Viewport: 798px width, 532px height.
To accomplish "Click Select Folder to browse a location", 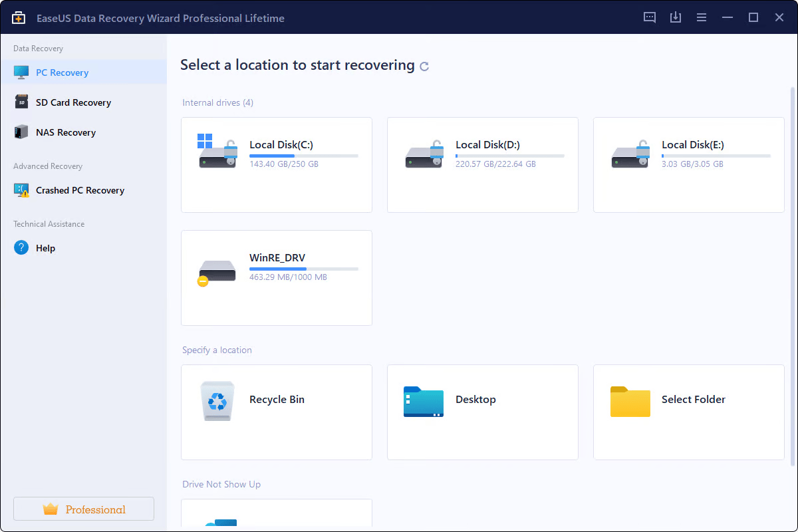I will tap(688, 412).
